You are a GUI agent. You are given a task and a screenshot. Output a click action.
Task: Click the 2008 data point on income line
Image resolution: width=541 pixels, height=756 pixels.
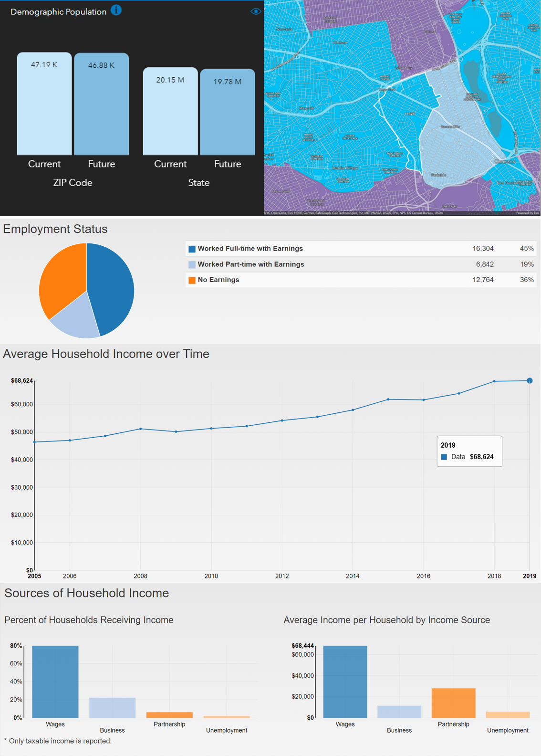coord(140,429)
